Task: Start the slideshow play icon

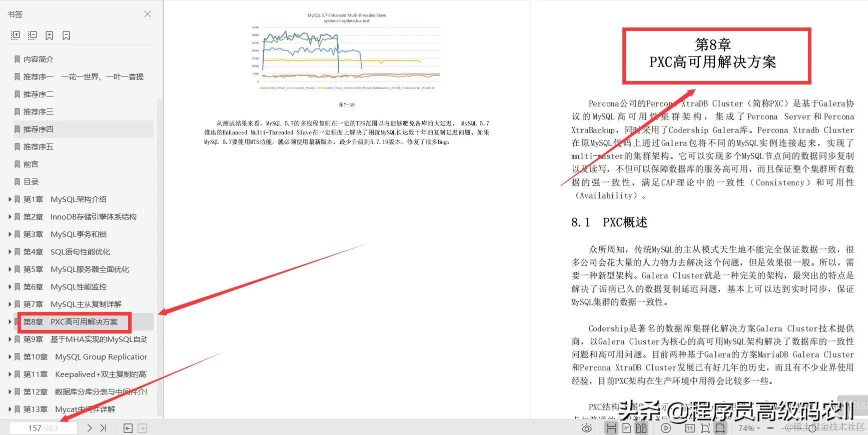Action: pyautogui.click(x=666, y=428)
